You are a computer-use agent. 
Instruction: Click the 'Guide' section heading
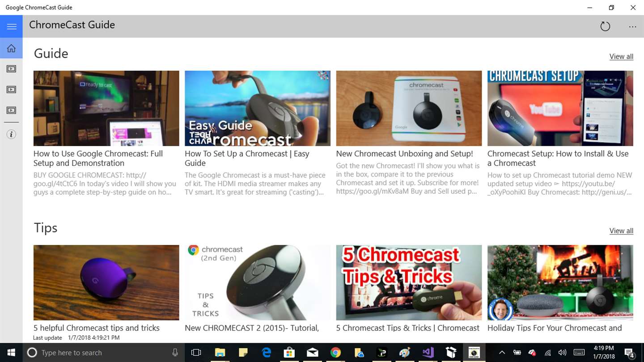point(51,54)
